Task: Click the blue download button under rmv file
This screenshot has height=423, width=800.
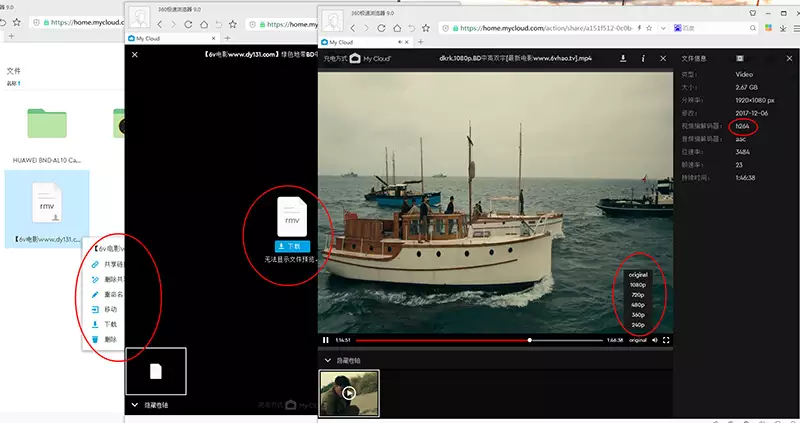Action: pos(292,246)
